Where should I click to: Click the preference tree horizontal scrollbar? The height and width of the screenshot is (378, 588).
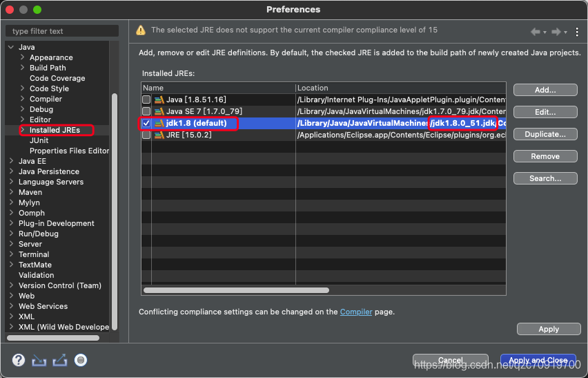pos(53,338)
